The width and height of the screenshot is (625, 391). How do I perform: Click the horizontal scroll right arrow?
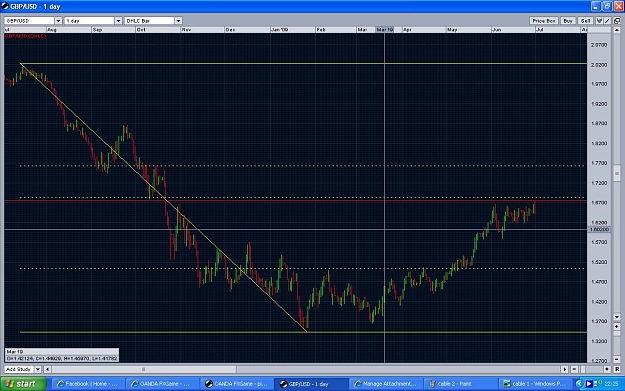coord(564,369)
